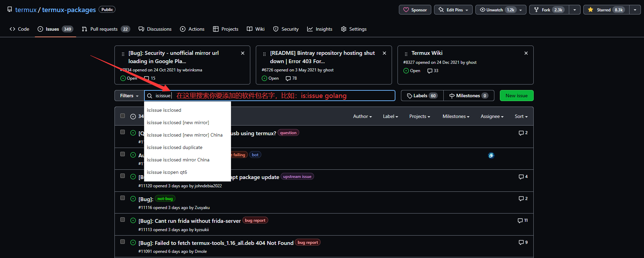Viewport: 644px width, 258px height.
Task: Open pinned Security unofficial mirror url issue
Action: (x=174, y=57)
